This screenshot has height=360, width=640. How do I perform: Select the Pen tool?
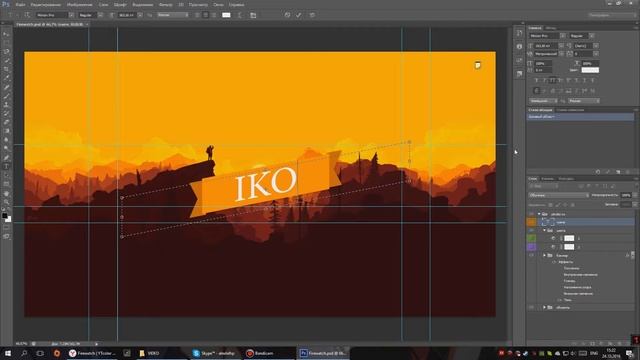6,158
